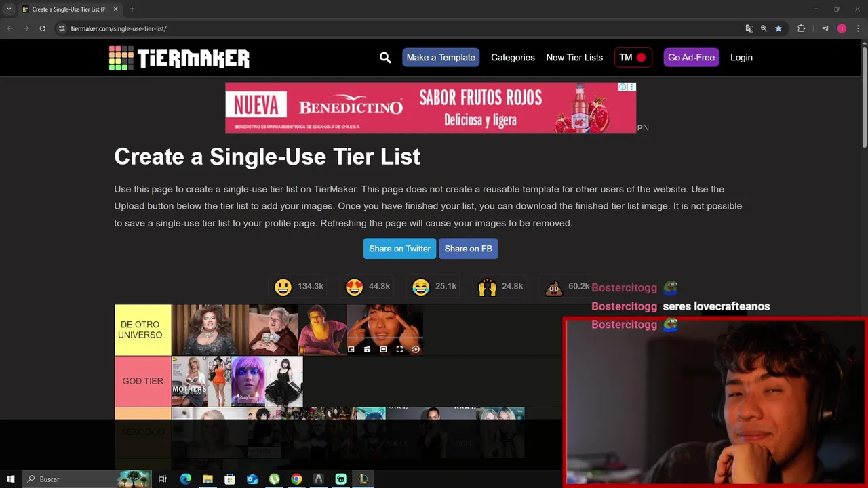Image resolution: width=868 pixels, height=488 pixels.
Task: Open a new browser tab
Action: [x=132, y=9]
